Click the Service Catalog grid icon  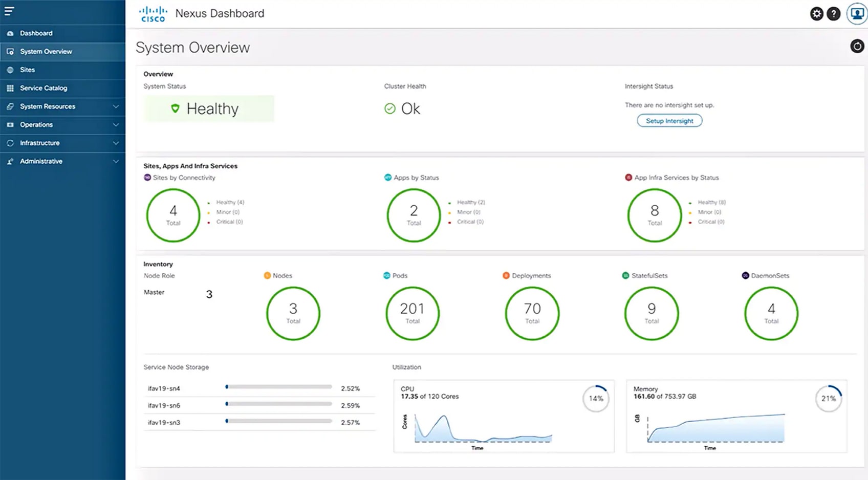(x=10, y=88)
